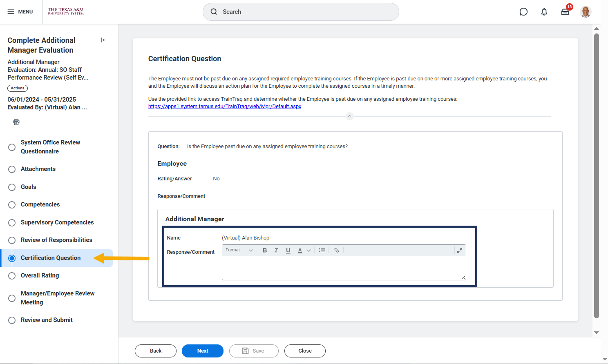Select the Attachments step circle

click(x=12, y=169)
